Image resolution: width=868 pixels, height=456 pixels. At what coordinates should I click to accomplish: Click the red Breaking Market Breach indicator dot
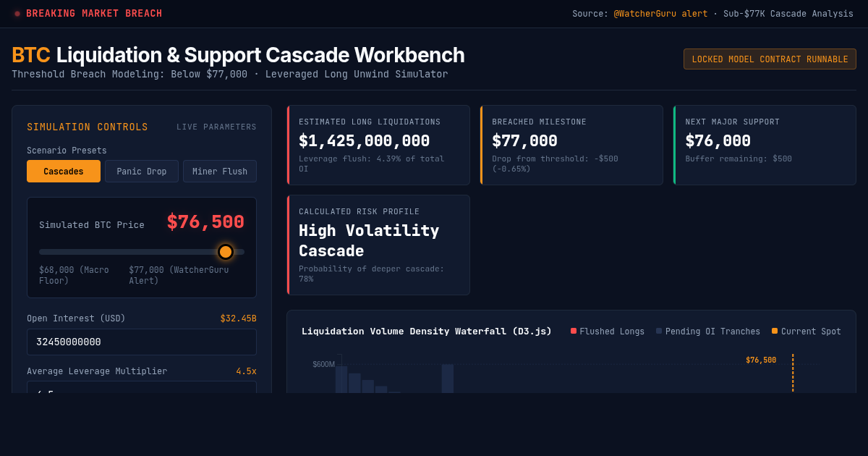tap(17, 14)
